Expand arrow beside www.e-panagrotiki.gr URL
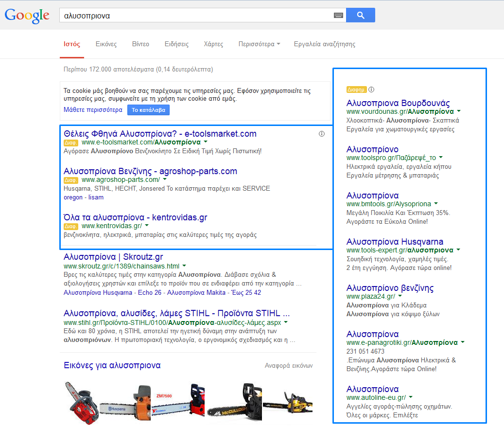Viewport: 504px width, 430px height. point(463,342)
